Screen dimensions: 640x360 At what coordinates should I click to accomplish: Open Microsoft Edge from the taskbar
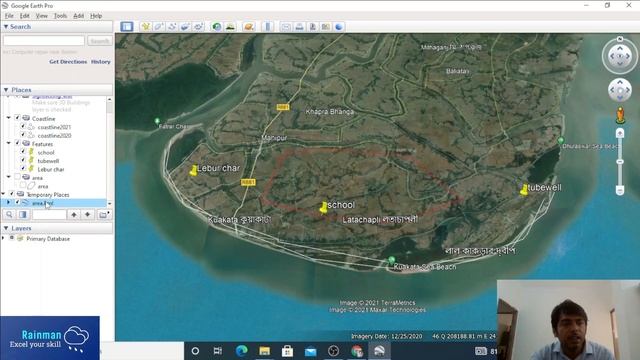click(x=242, y=351)
